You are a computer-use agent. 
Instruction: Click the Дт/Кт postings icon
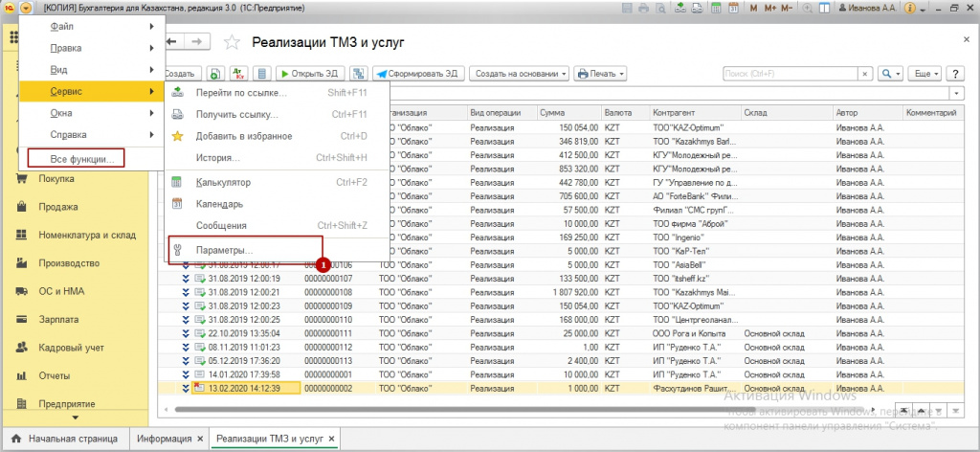[237, 74]
